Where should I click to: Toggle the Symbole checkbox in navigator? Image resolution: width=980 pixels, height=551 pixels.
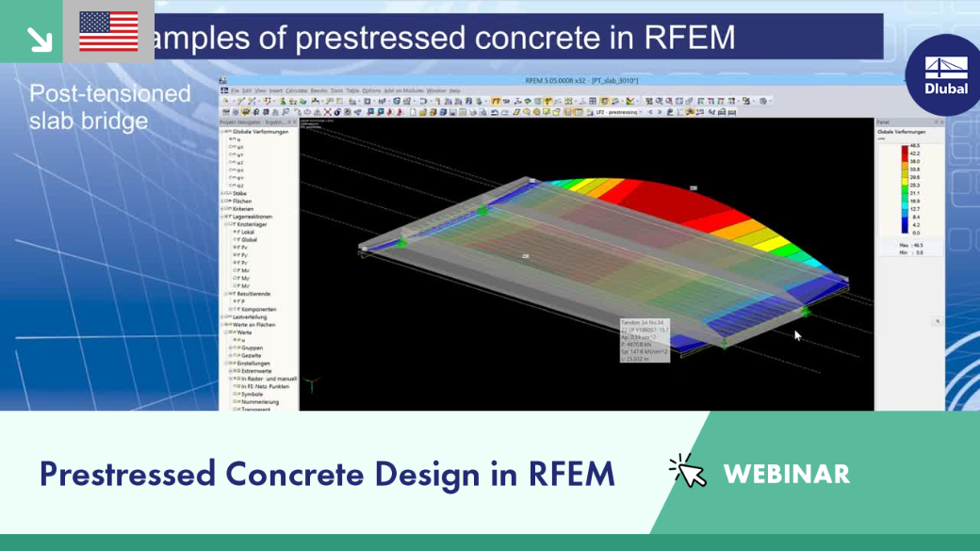(236, 395)
